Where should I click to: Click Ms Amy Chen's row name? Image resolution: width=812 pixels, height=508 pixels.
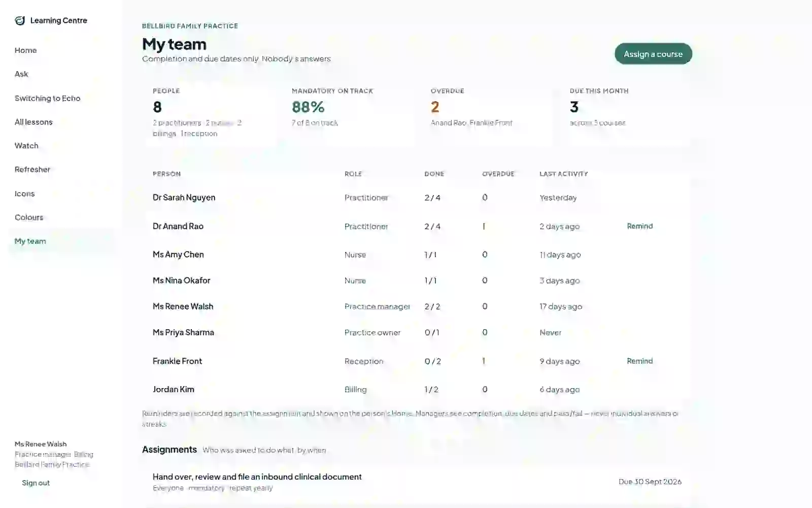click(178, 255)
